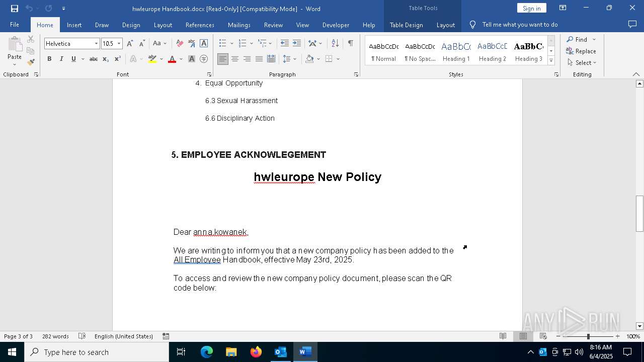This screenshot has width=644, height=362.
Task: Open the Select dropdown in Editing group
Action: pyautogui.click(x=582, y=63)
